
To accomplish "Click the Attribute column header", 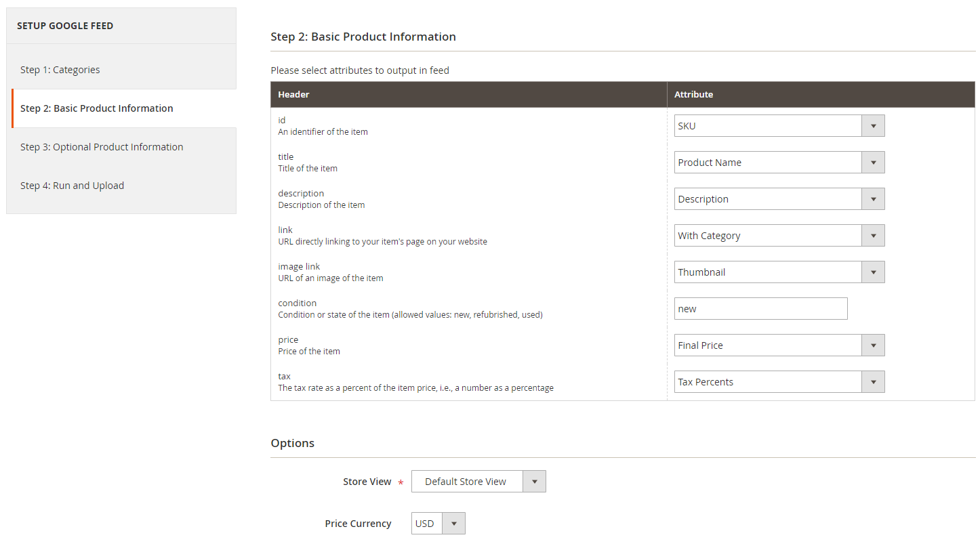I will tap(693, 95).
